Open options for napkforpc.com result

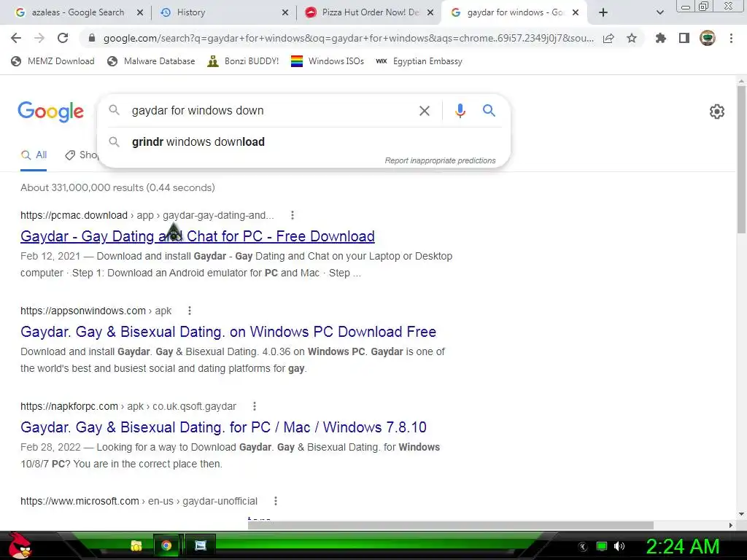click(255, 406)
